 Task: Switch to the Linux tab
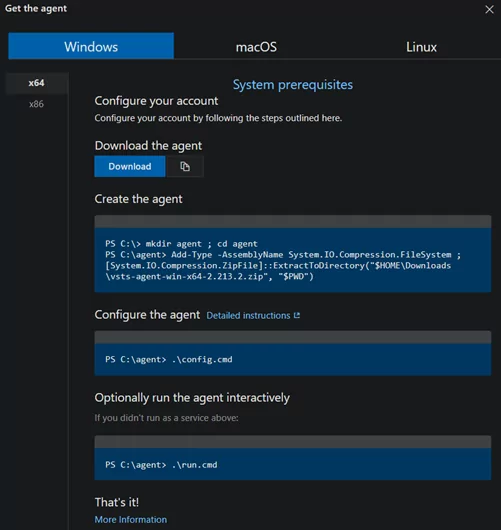[421, 47]
